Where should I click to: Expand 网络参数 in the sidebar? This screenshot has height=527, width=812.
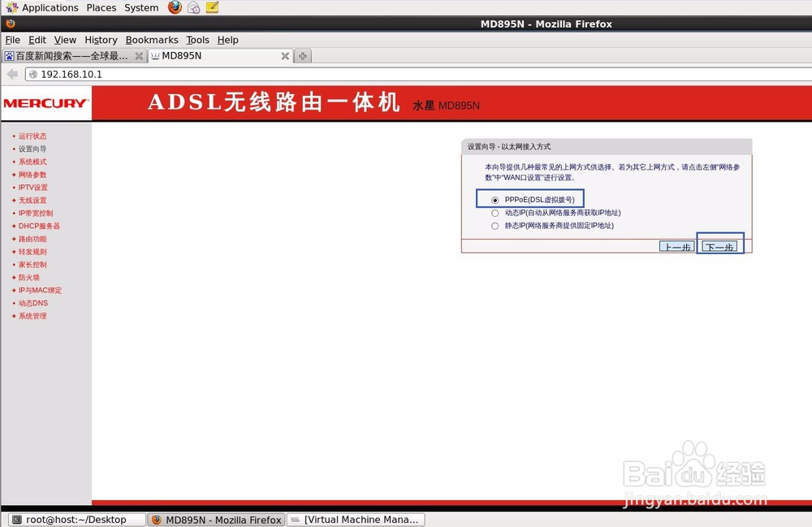(x=32, y=175)
